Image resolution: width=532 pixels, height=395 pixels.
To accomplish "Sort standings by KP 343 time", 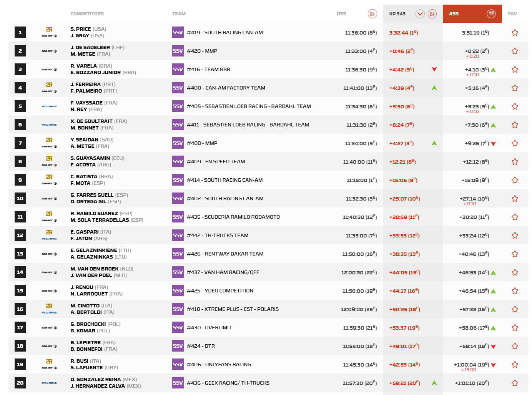I will point(432,14).
